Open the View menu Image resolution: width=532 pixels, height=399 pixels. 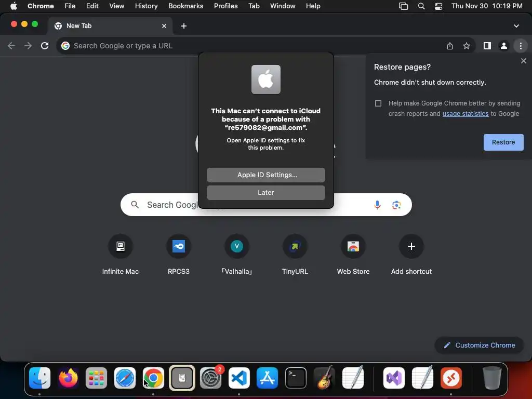click(x=117, y=6)
